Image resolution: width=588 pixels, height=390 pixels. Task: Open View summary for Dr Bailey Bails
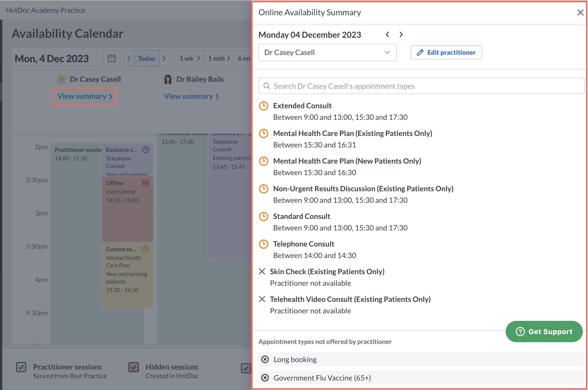tap(191, 96)
